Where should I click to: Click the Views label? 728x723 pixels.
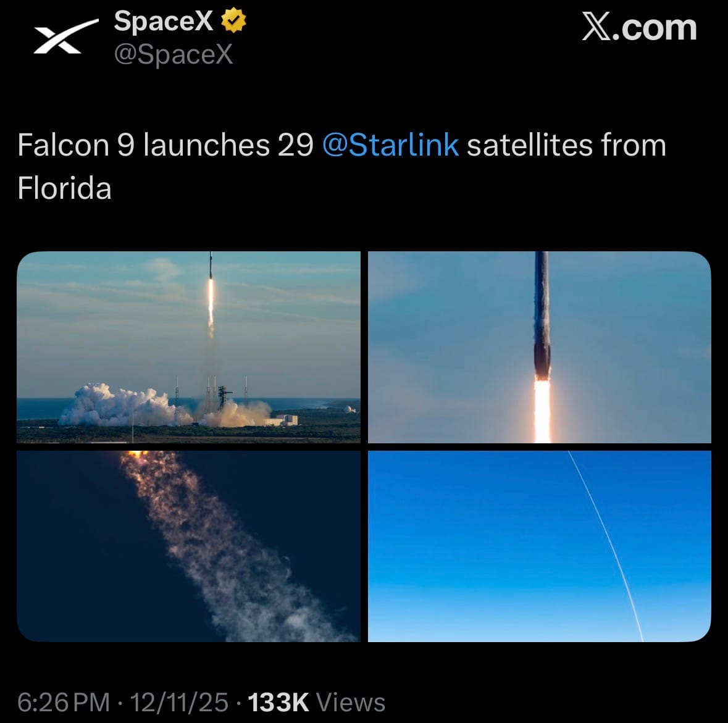pos(351,703)
